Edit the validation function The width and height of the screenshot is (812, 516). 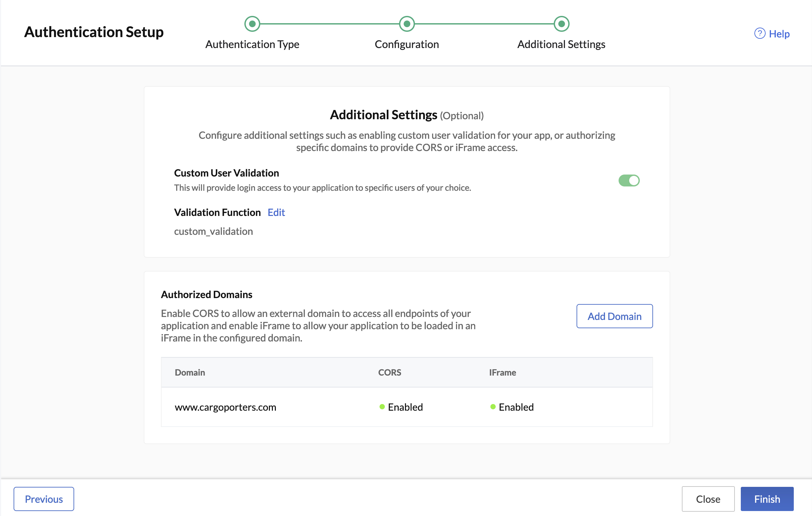(x=276, y=213)
